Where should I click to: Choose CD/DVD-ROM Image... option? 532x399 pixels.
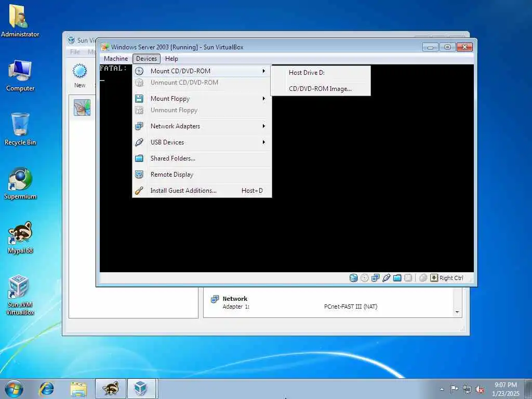coord(320,89)
